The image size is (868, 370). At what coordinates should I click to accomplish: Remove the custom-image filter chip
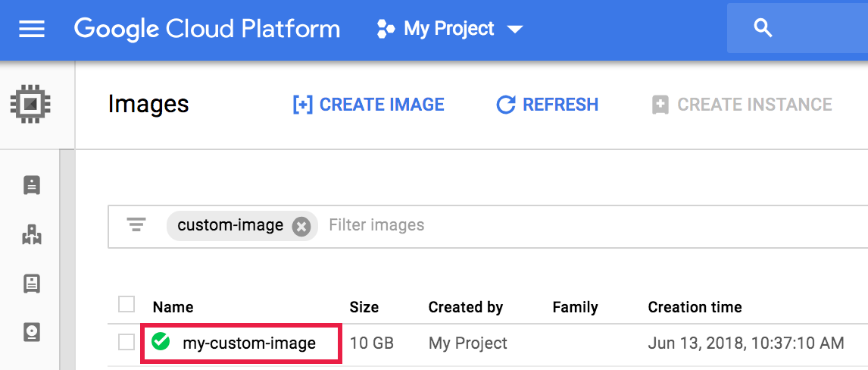301,226
